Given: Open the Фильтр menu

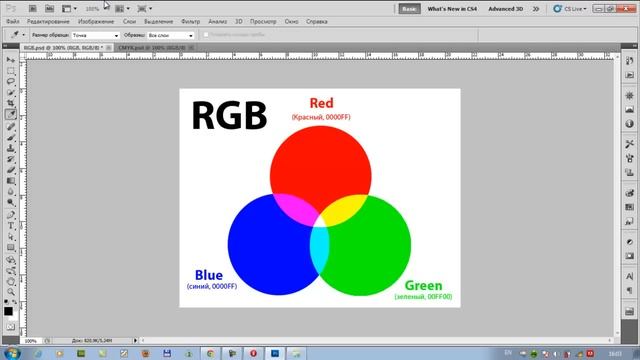Looking at the screenshot, I should 191,22.
